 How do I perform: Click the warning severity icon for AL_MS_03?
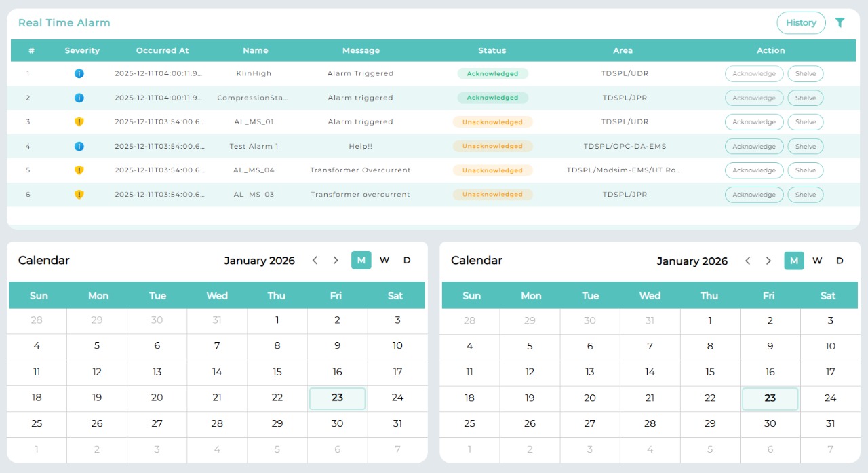tap(79, 195)
